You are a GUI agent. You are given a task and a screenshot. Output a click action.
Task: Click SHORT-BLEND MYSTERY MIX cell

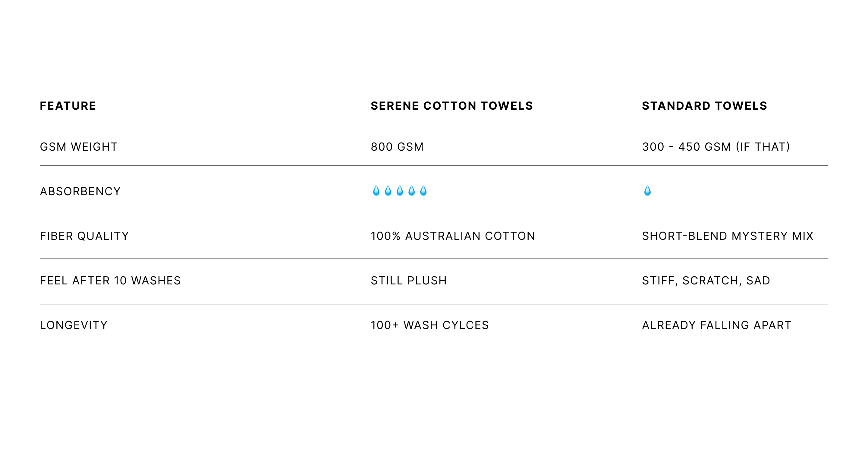728,236
